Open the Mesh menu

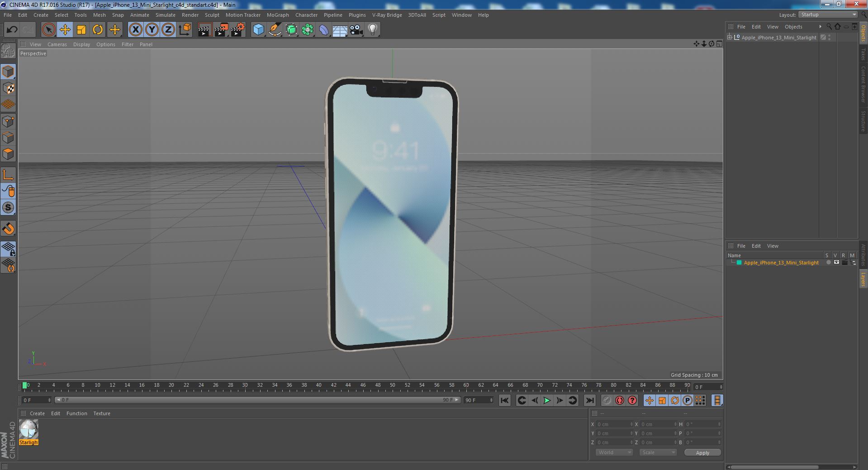[x=99, y=15]
